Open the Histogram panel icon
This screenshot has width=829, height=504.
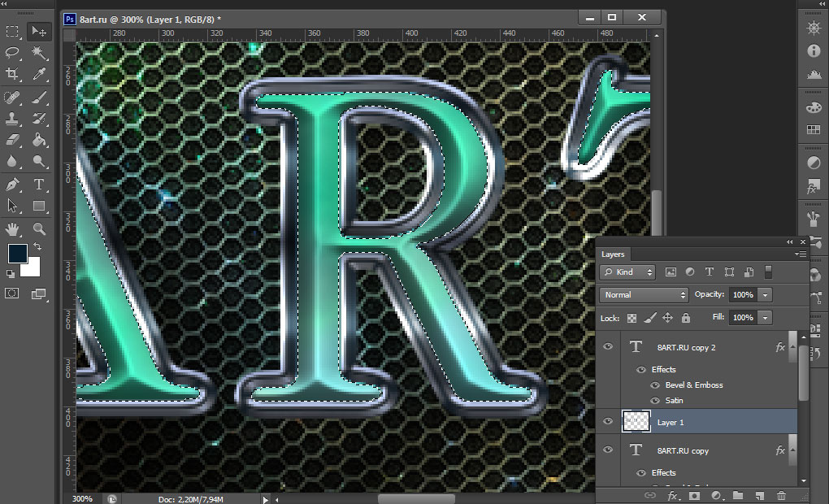(x=814, y=74)
